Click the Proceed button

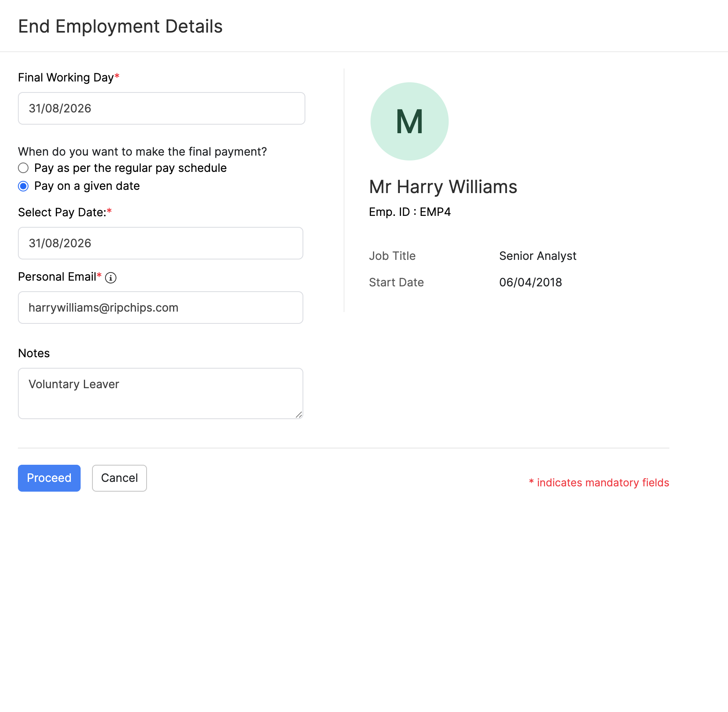point(49,478)
